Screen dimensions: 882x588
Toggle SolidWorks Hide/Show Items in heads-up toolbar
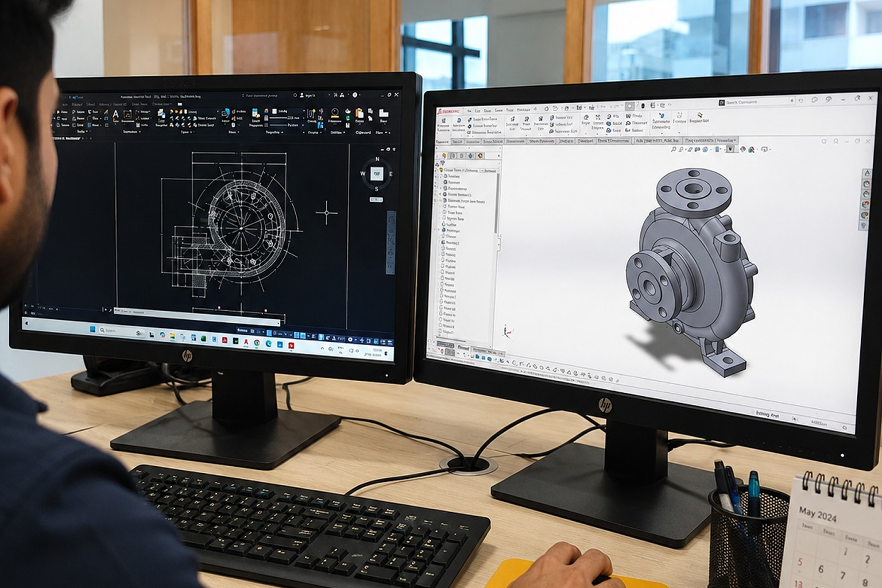(730, 149)
